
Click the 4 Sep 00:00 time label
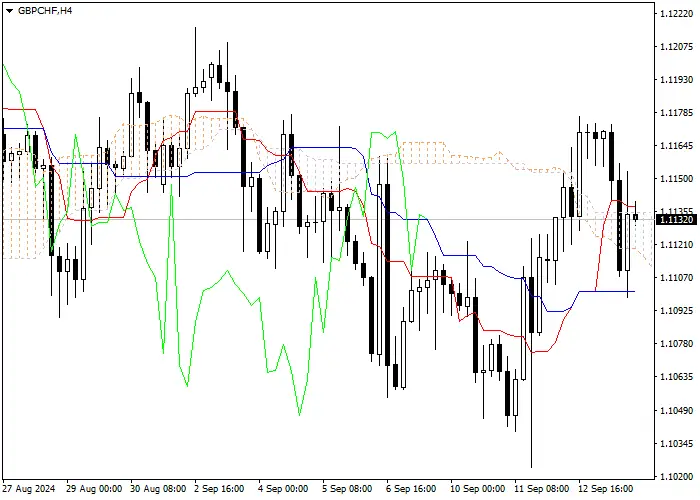click(x=283, y=489)
